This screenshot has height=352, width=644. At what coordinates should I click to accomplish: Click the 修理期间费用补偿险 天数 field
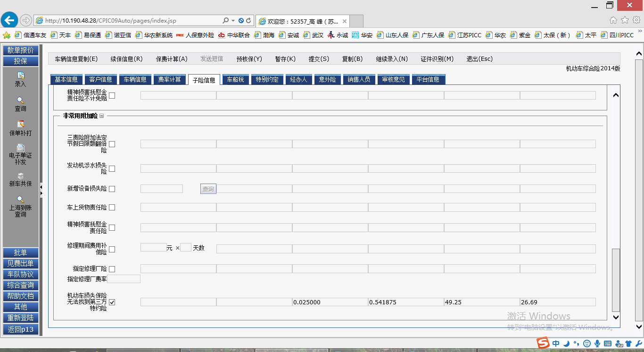[186, 247]
